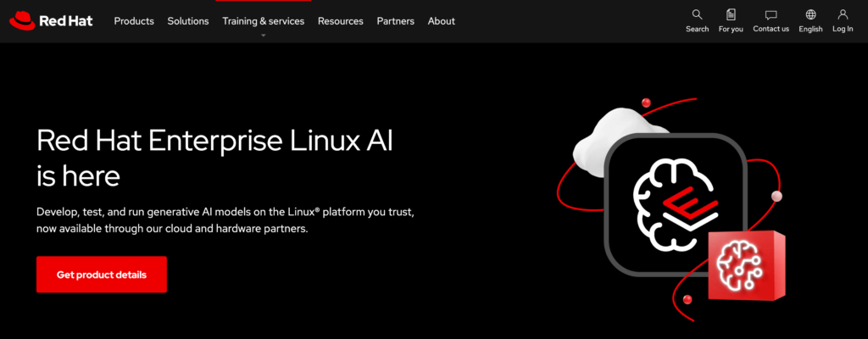Click the Contact us chat icon

click(771, 15)
